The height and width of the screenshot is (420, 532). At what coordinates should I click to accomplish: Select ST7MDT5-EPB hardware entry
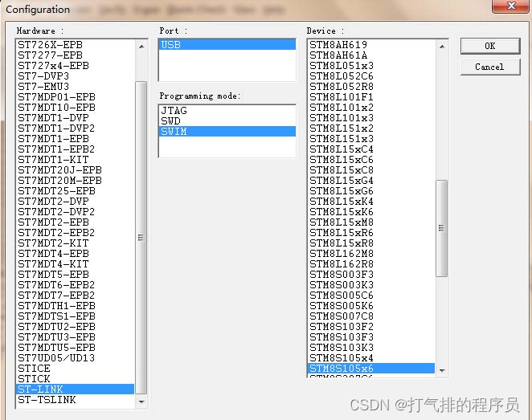coord(76,274)
